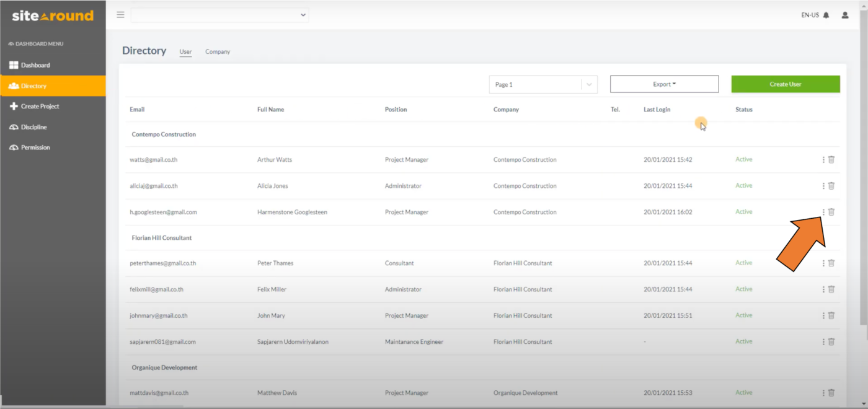Toggle the hamburger menu to collapse sidebar
The height and width of the screenshot is (409, 868).
120,14
